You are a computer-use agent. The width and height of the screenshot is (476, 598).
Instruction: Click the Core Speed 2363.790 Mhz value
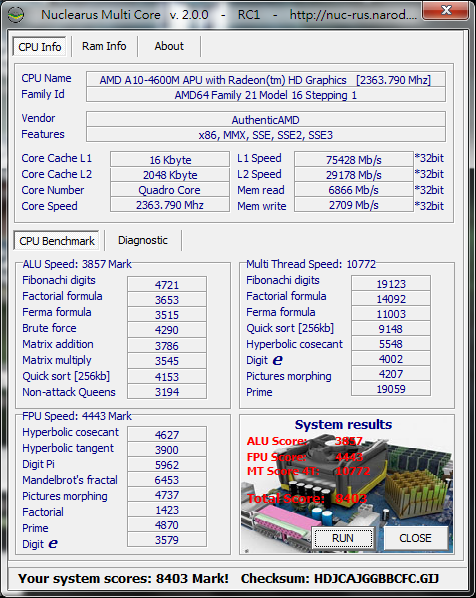point(170,205)
